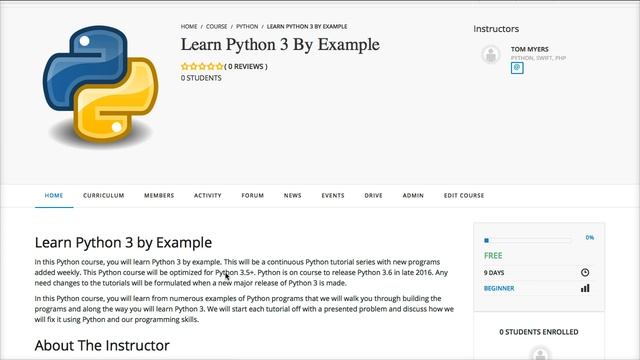The height and width of the screenshot is (360, 640).
Task: Click Learn Python 3 By Example breadcrumb
Action: click(x=307, y=27)
